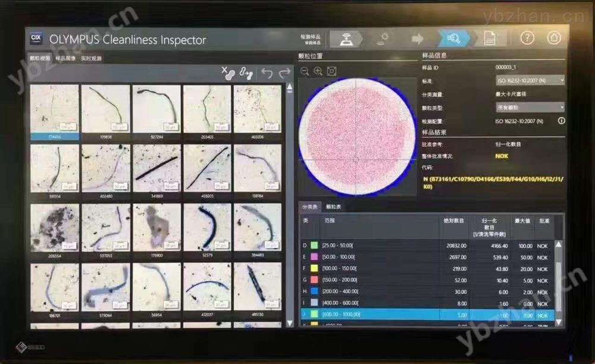Image resolution: width=595 pixels, height=364 pixels.
Task: Zoom in on the particle position map
Action: click(318, 71)
